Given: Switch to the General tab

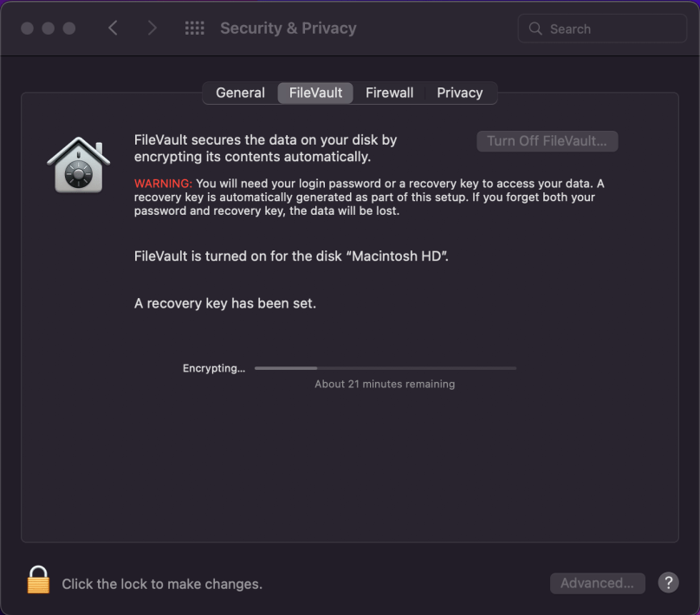Looking at the screenshot, I should coord(240,93).
